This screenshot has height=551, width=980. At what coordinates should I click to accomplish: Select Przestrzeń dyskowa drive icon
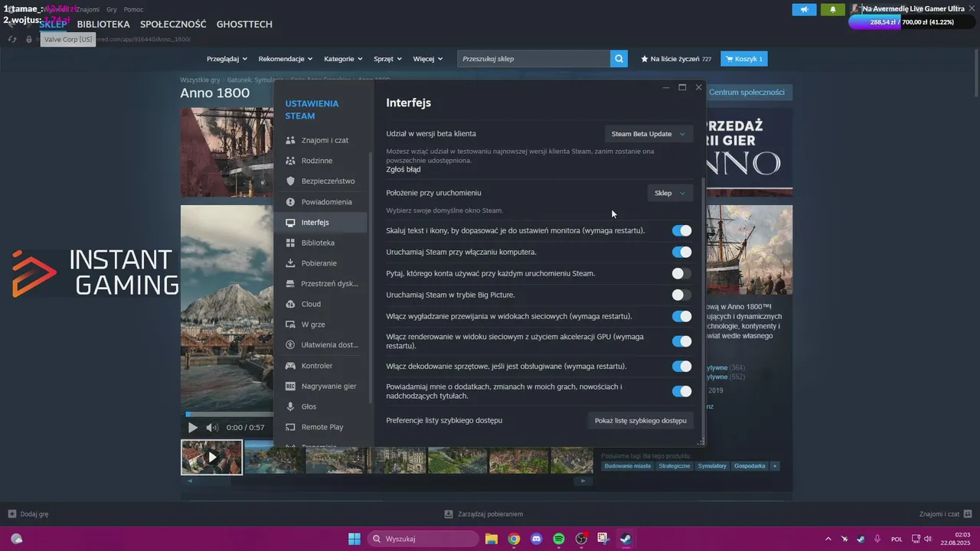[290, 283]
